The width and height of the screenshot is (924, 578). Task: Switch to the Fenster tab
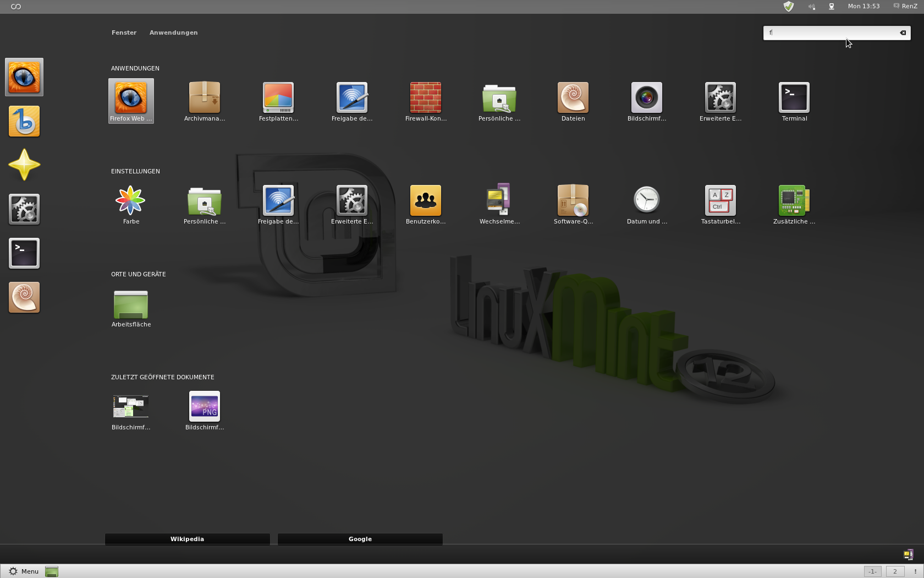coord(124,32)
